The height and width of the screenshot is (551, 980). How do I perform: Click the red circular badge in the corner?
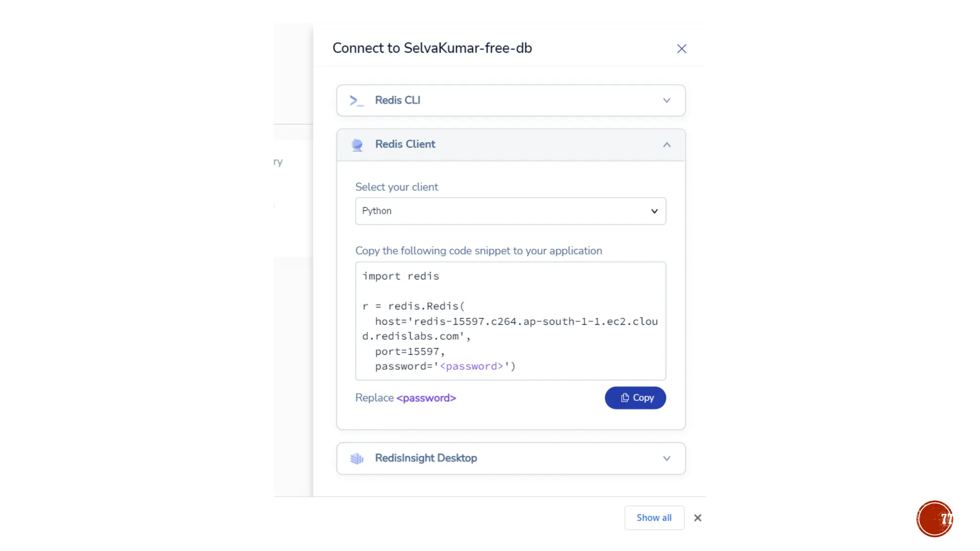click(x=935, y=519)
